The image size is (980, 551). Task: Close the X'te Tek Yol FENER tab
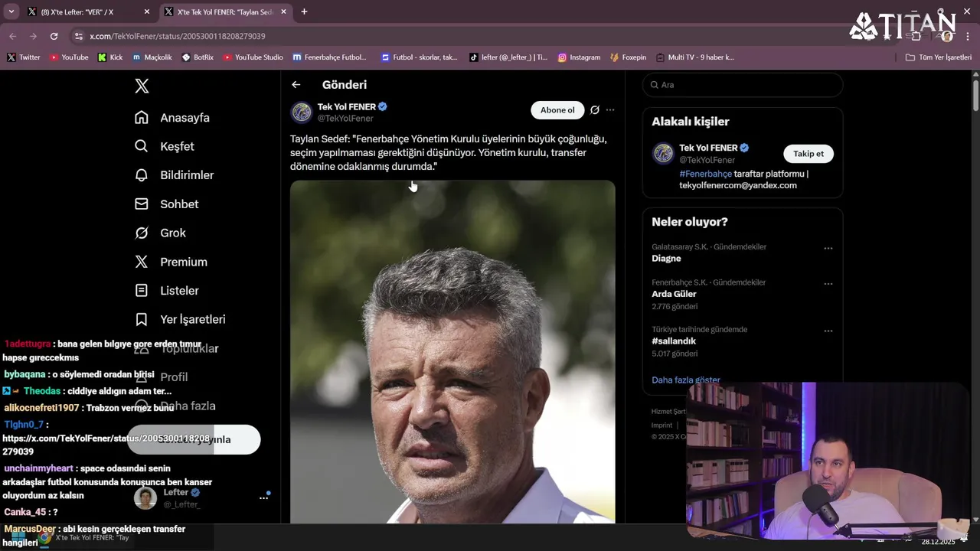click(283, 12)
